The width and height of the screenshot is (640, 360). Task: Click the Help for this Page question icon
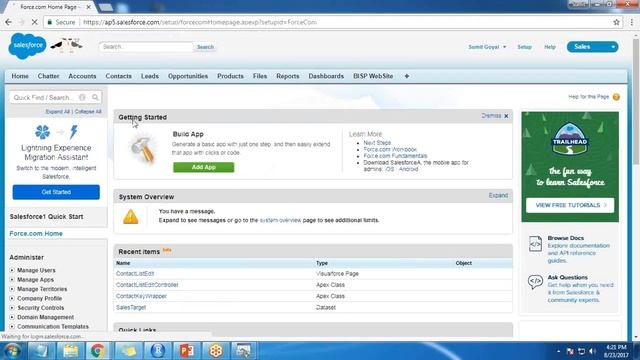(x=616, y=97)
